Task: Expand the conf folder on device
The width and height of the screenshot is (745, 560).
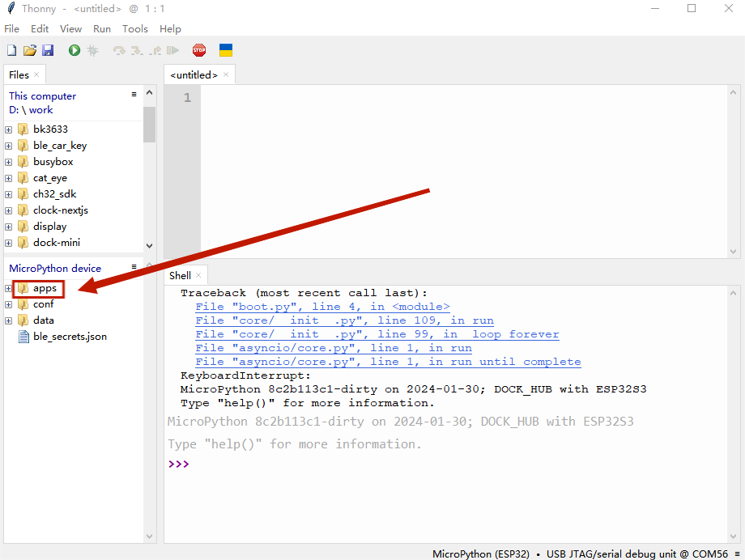Action: 9,304
